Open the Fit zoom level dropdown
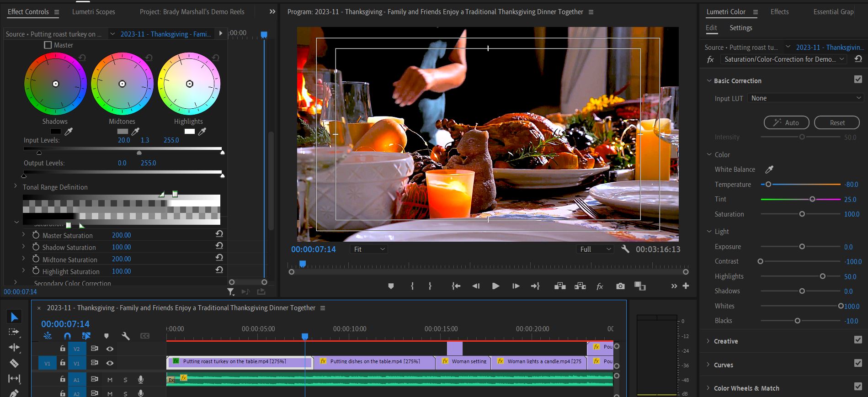 pos(369,249)
